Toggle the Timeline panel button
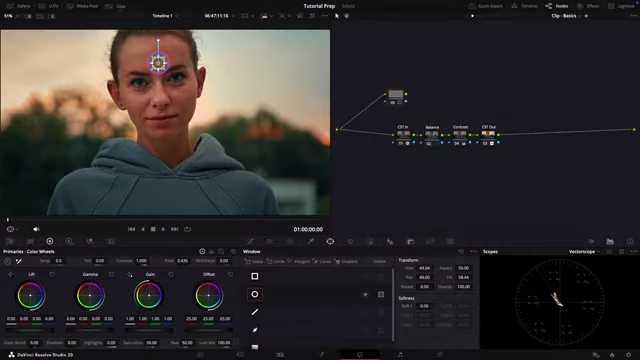Viewport: 640px width, 360px height. [x=524, y=6]
